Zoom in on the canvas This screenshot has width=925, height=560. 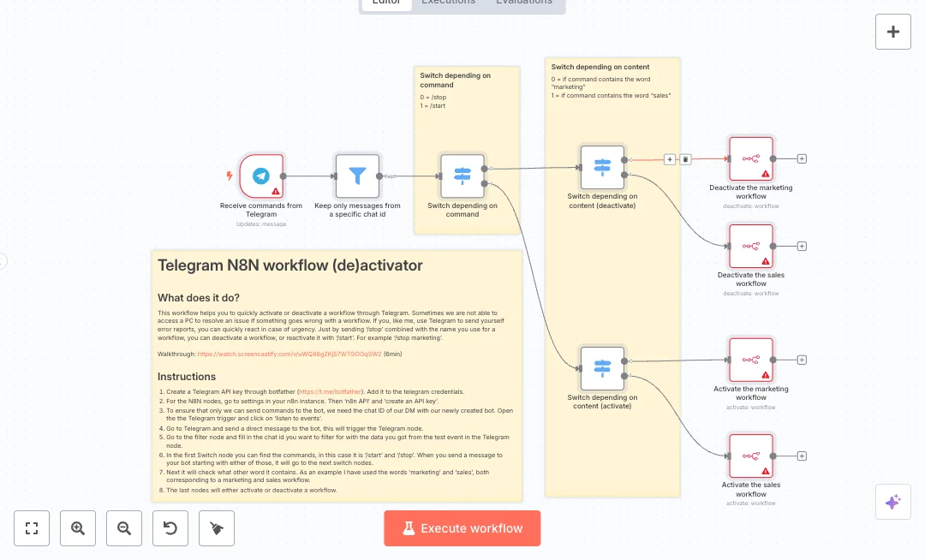(x=78, y=528)
